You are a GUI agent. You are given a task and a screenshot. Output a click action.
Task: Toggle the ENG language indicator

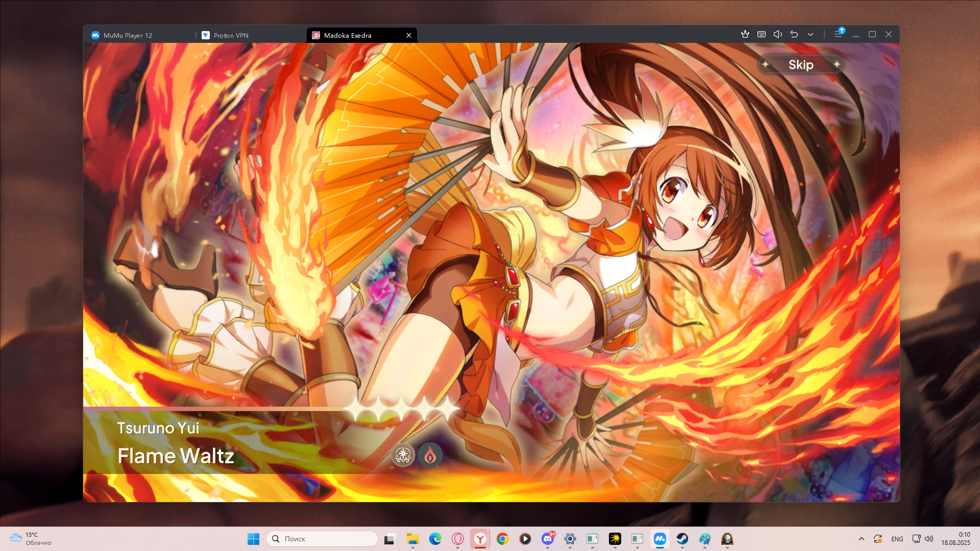(897, 539)
